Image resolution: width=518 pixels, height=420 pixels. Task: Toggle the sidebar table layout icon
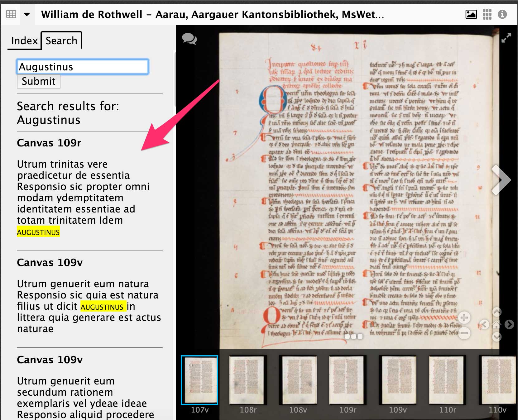[11, 14]
